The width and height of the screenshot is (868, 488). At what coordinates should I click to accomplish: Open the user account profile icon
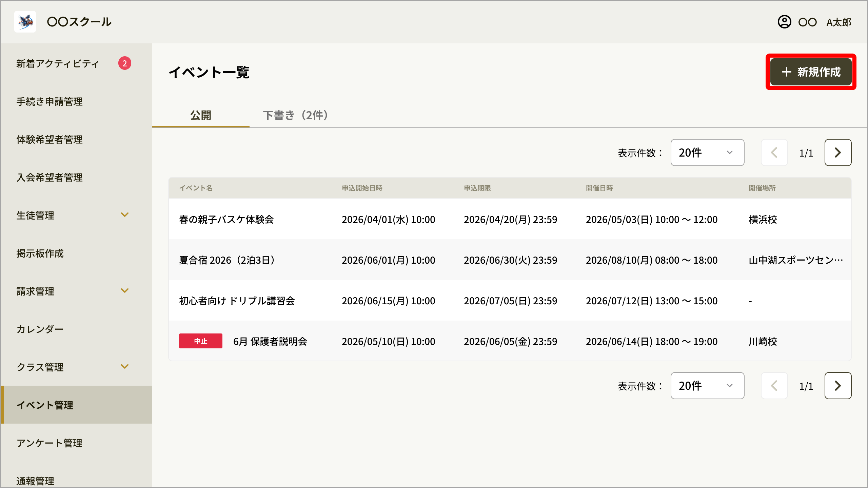tap(784, 22)
